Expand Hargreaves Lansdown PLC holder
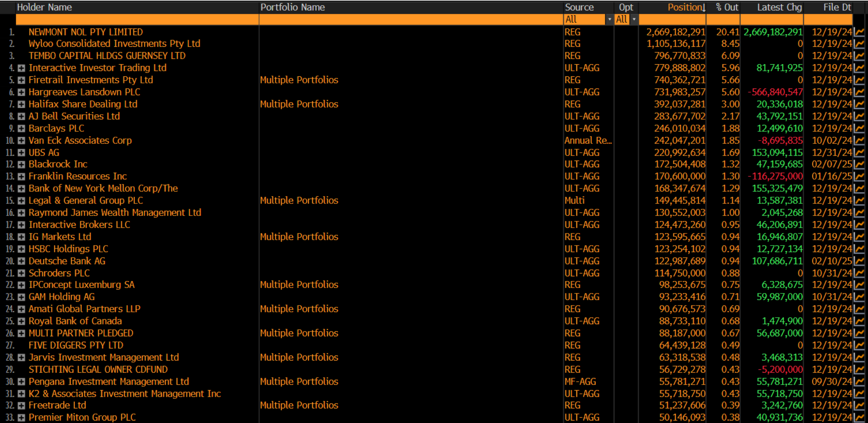 tap(21, 92)
